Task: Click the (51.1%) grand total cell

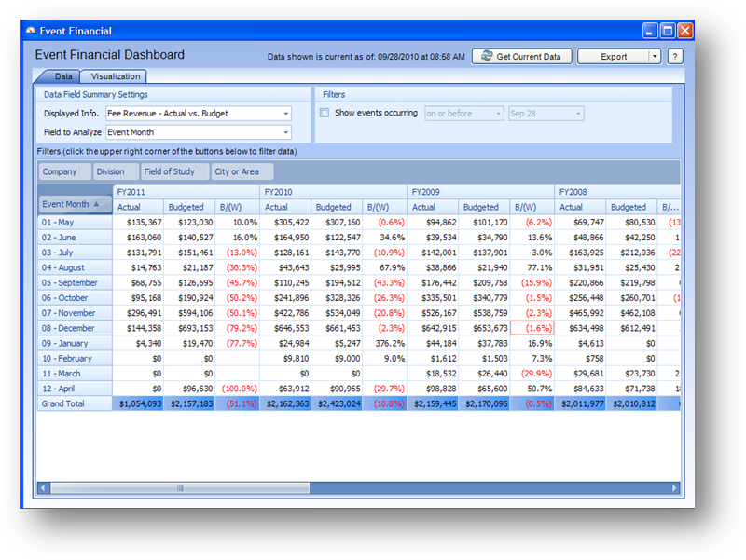Action: 238,403
